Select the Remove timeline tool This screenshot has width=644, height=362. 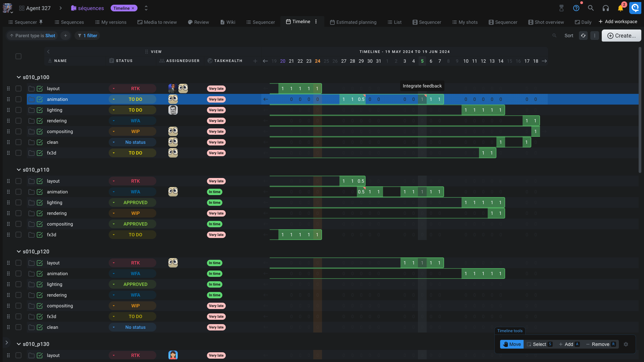(x=600, y=344)
